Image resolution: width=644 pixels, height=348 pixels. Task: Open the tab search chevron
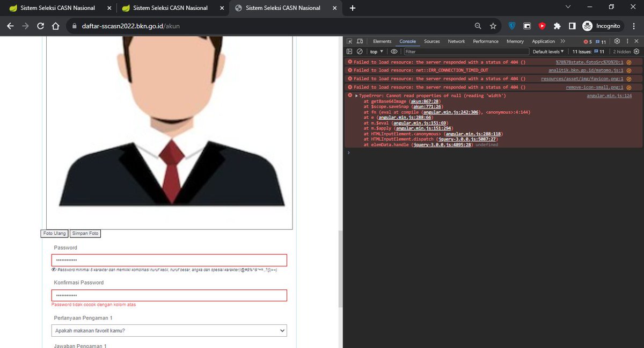pyautogui.click(x=569, y=7)
